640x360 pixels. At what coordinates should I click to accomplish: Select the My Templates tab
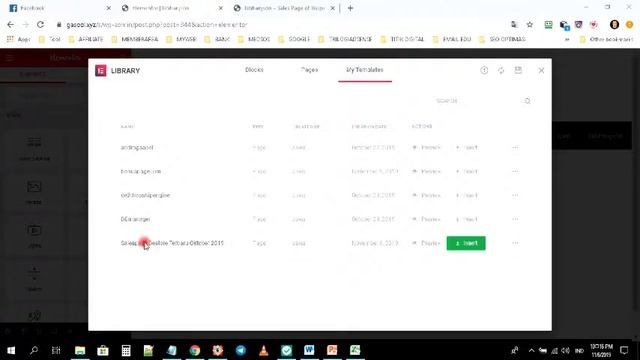(364, 70)
